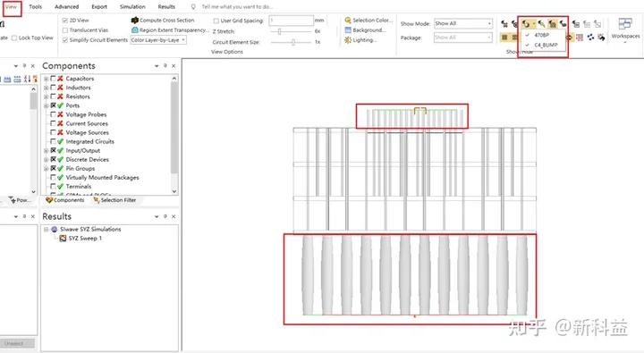Image resolution: width=644 pixels, height=353 pixels.
Task: Click the Unselect button
Action: click(17, 343)
